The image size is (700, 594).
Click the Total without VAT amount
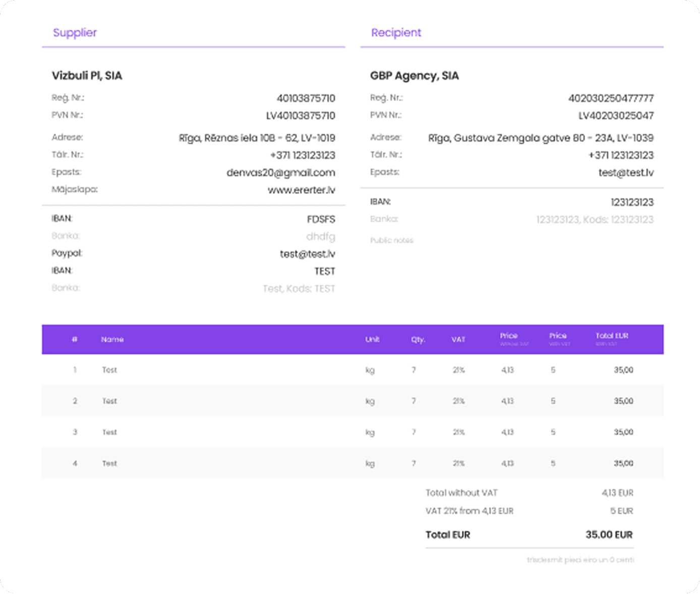pyautogui.click(x=617, y=493)
